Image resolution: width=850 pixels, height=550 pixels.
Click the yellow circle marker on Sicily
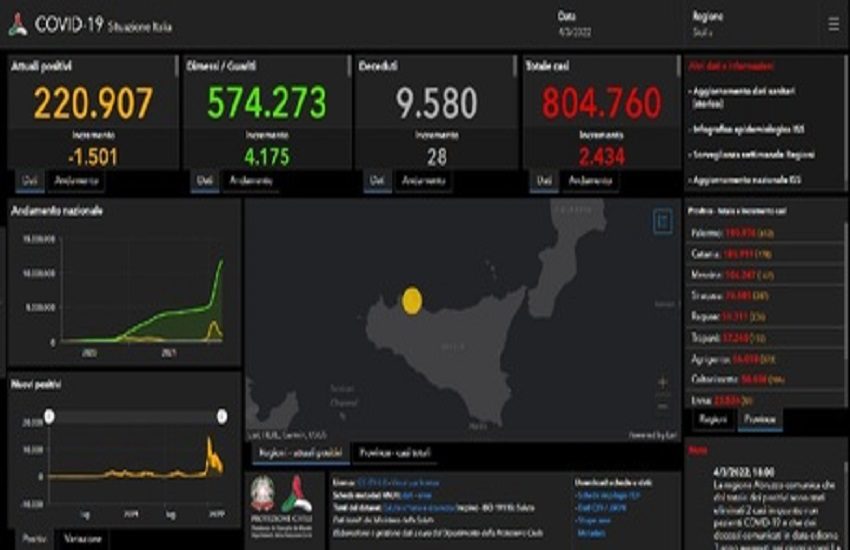point(411,299)
